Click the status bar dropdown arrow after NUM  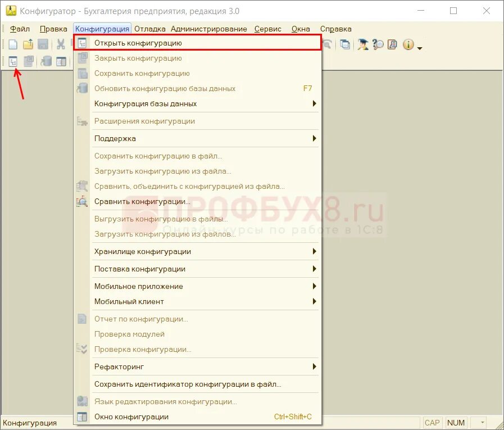tap(482, 423)
